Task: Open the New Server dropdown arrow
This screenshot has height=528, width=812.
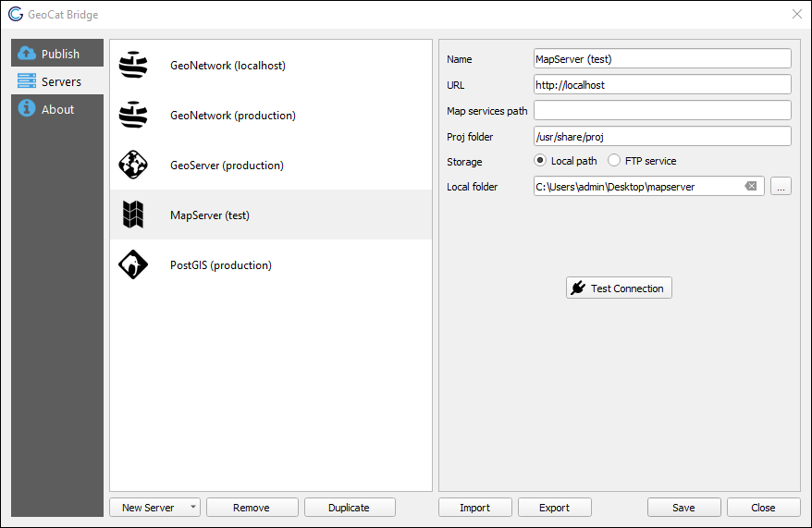Action: [192, 507]
